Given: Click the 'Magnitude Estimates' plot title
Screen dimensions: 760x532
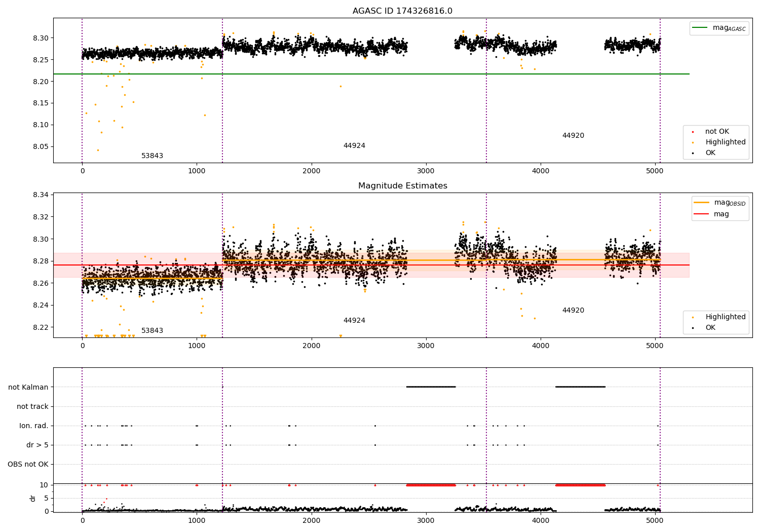Looking at the screenshot, I should click(402, 186).
